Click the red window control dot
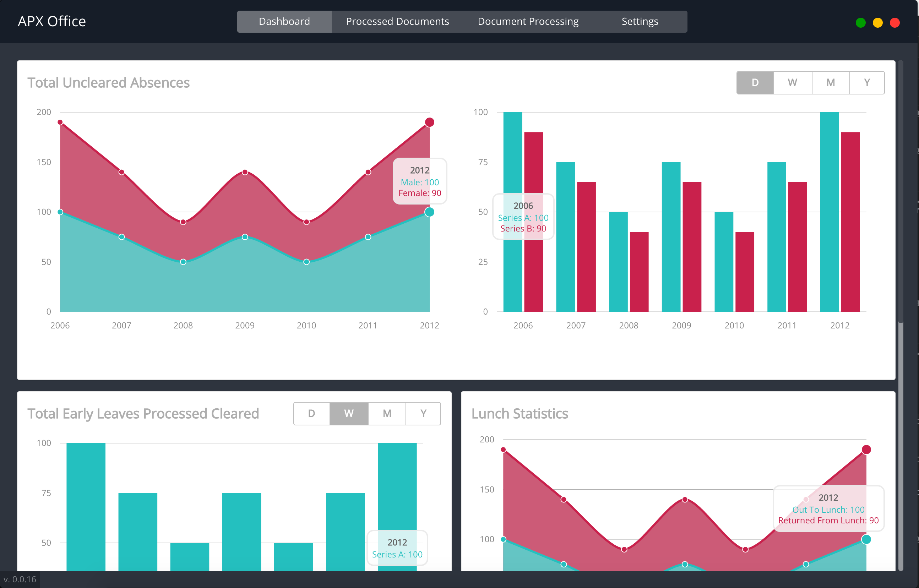 [895, 23]
